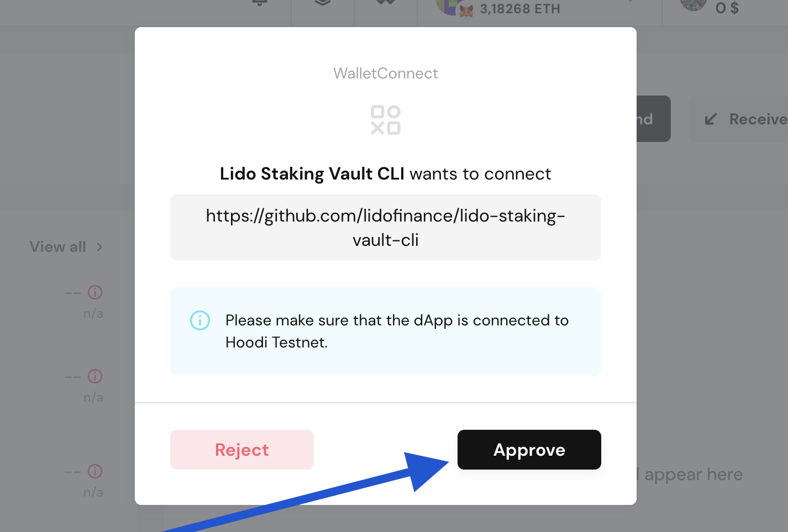
Task: Open the stacked layers icon in header
Action: [x=323, y=3]
